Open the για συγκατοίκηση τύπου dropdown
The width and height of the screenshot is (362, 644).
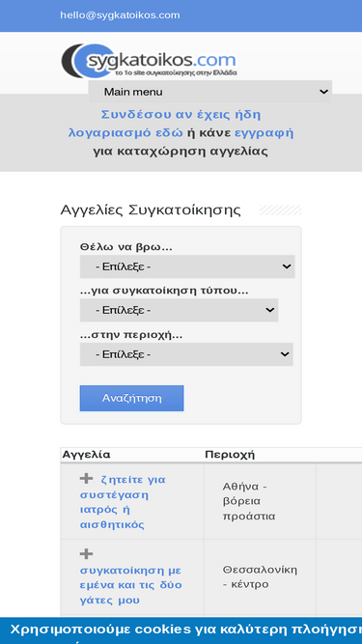pos(179,310)
